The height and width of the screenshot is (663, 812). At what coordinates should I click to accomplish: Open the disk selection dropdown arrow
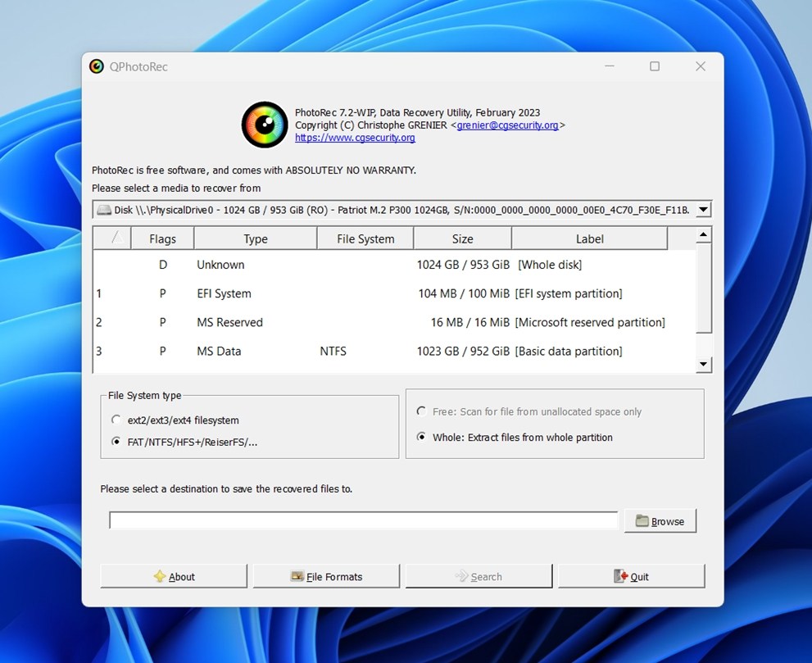point(703,210)
